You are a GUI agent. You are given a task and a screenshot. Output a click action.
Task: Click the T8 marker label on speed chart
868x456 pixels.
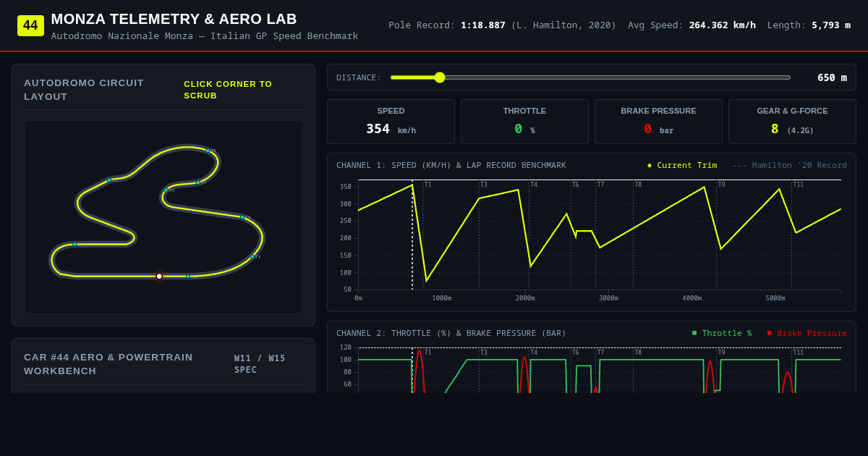click(x=638, y=185)
